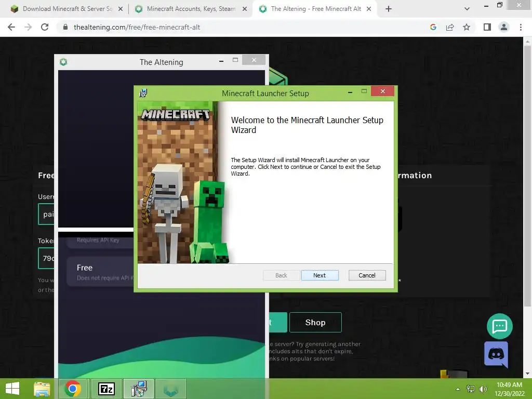
Task: Reload the current page
Action: pos(45,27)
